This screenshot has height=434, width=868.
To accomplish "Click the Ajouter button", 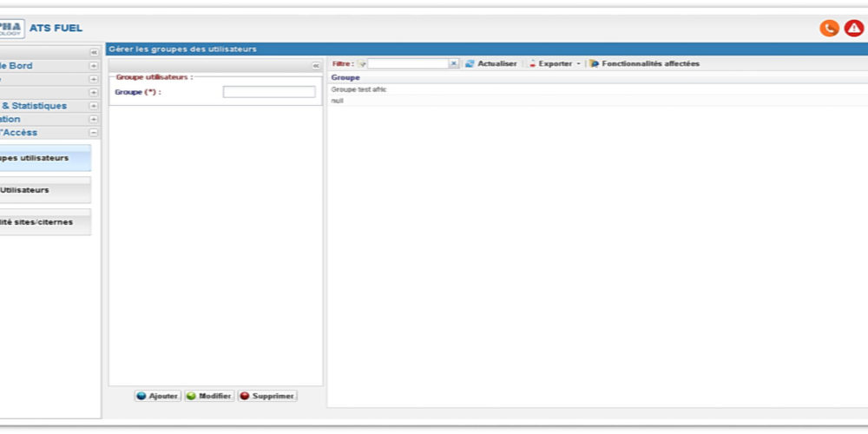I will pos(157,396).
